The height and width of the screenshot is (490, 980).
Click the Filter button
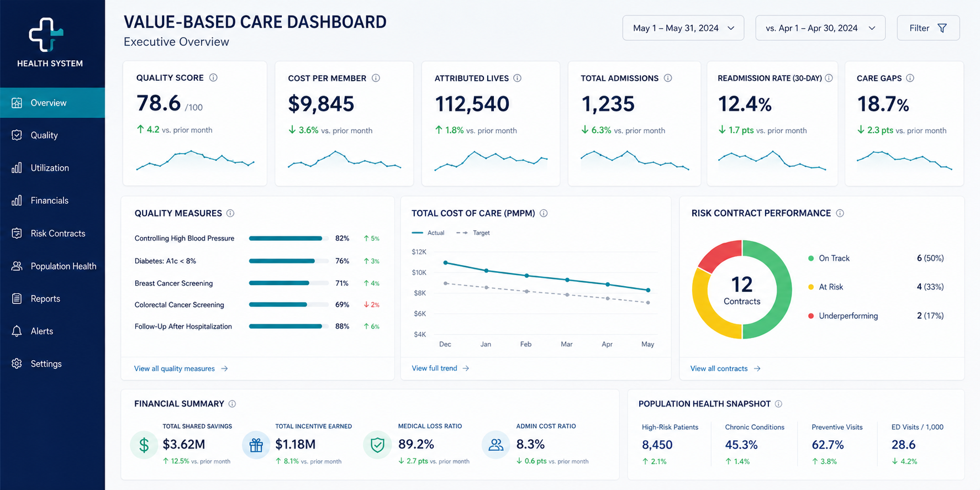pyautogui.click(x=928, y=28)
